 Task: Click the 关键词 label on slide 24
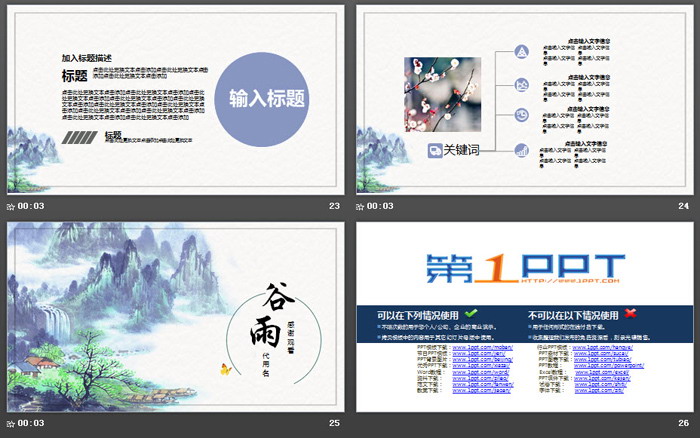[x=462, y=150]
